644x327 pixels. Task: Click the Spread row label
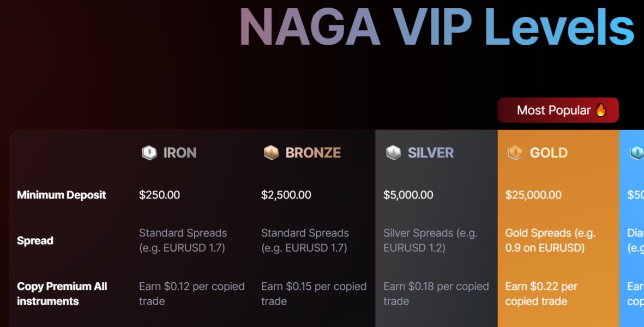click(35, 240)
